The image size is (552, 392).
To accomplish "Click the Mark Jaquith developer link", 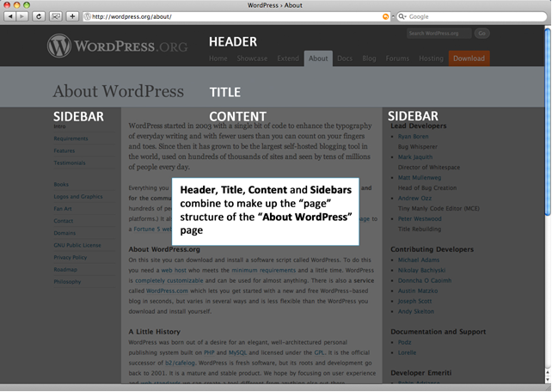I will [415, 157].
